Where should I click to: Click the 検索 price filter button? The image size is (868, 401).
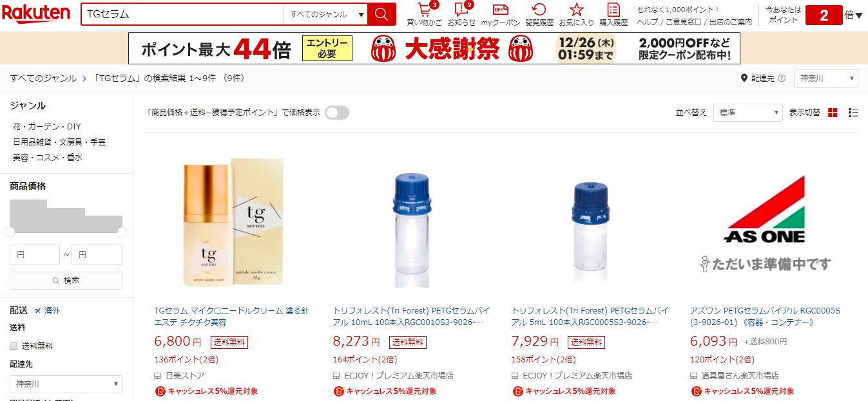point(66,281)
